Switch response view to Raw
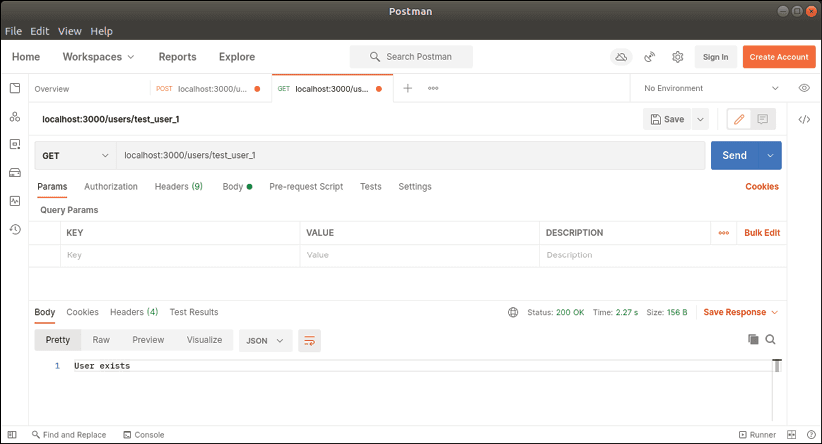 [x=101, y=340]
